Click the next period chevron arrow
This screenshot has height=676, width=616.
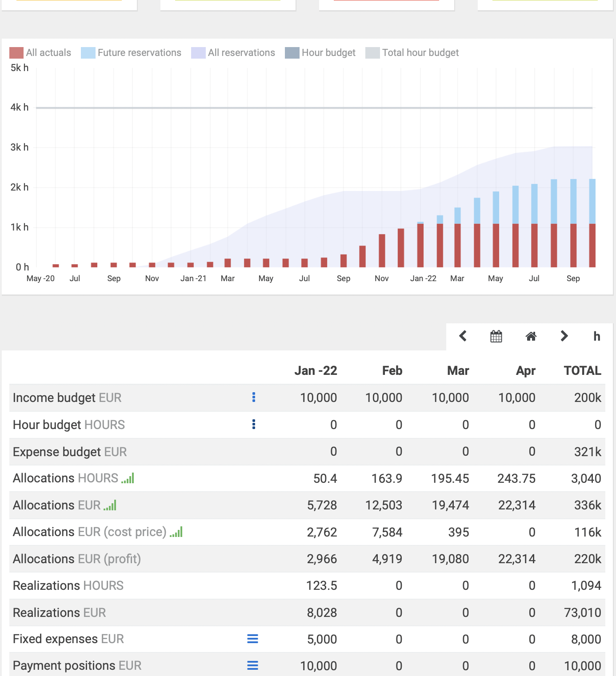tap(564, 336)
